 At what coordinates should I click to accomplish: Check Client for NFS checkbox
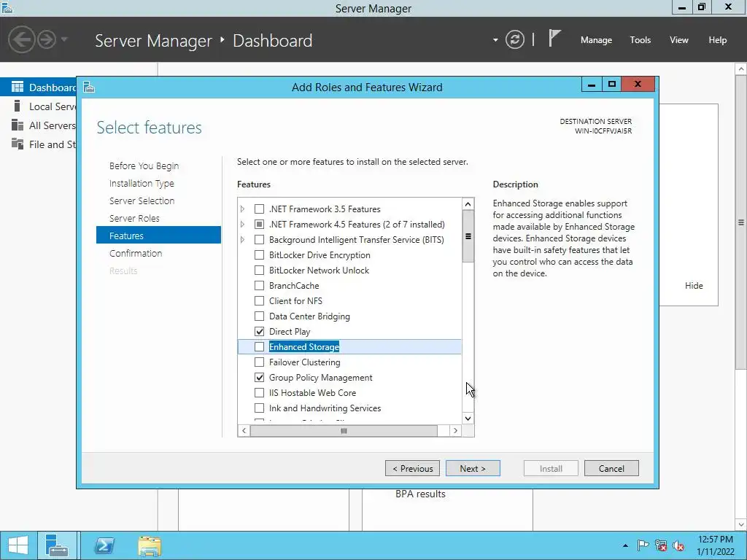point(259,301)
